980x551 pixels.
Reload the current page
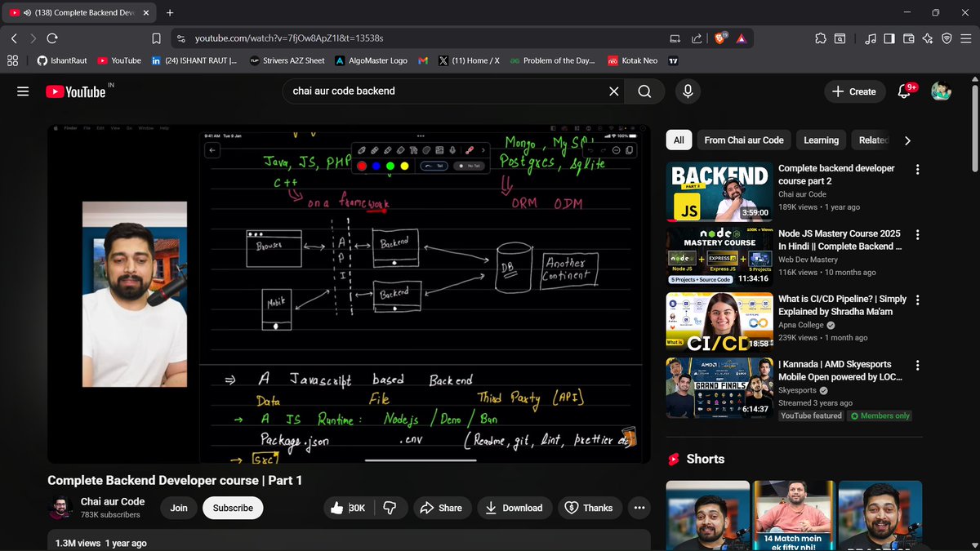52,38
